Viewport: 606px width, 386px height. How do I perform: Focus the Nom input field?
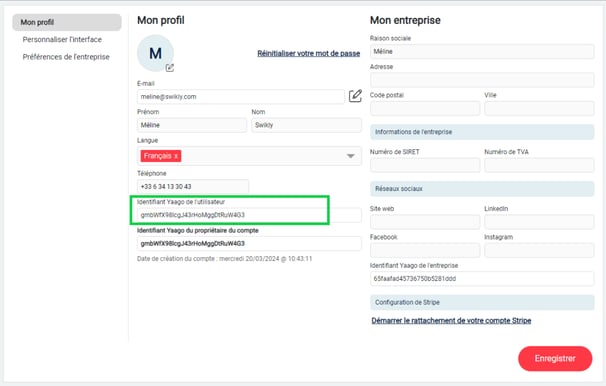[306, 125]
